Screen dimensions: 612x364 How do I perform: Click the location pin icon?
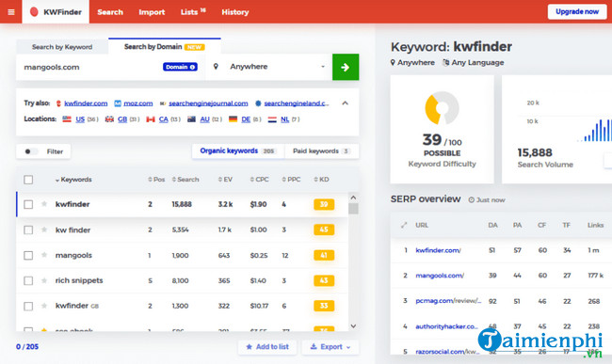pyautogui.click(x=216, y=67)
